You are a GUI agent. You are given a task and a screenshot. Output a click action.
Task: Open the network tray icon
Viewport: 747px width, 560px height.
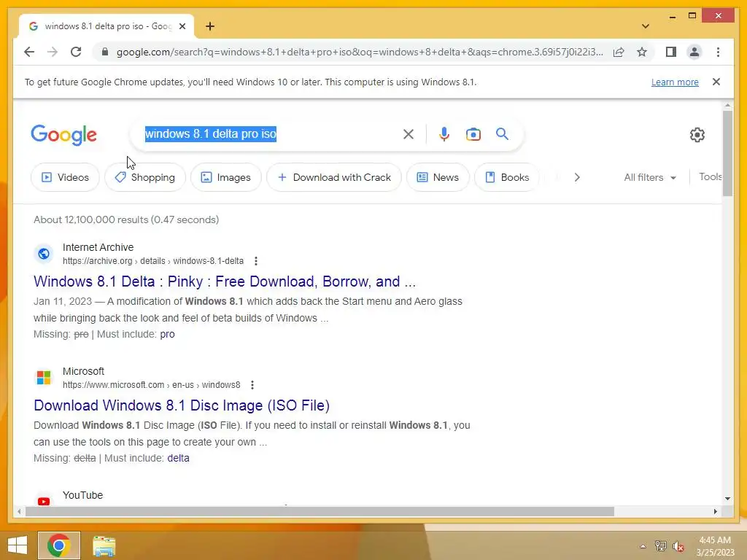click(660, 546)
